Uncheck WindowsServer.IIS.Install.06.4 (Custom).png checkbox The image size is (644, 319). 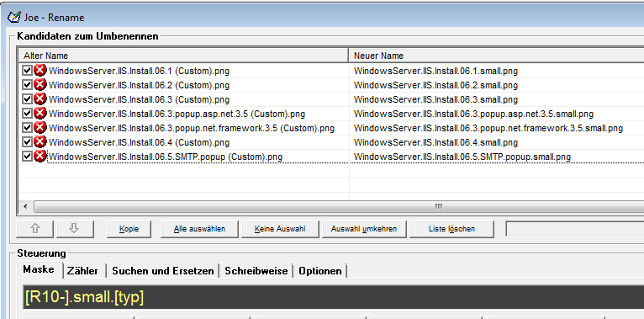coord(27,142)
